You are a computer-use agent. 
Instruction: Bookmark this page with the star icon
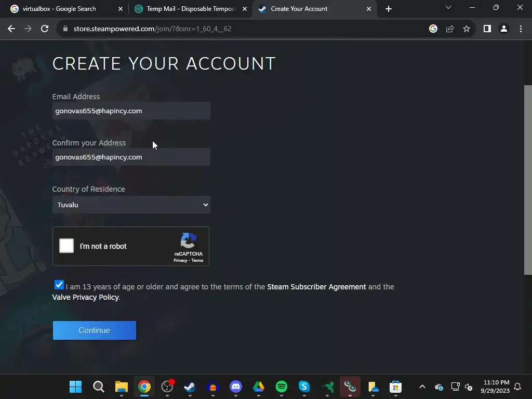467,29
